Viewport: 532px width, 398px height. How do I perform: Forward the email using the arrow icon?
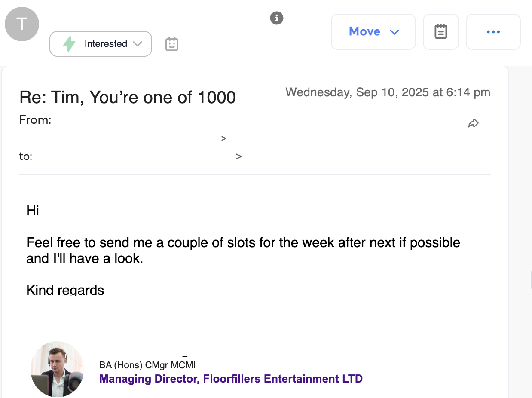point(474,123)
